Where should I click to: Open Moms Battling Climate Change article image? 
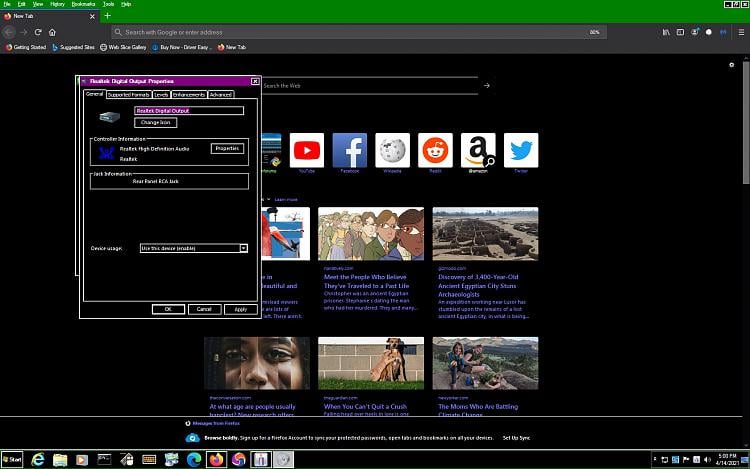coord(485,363)
